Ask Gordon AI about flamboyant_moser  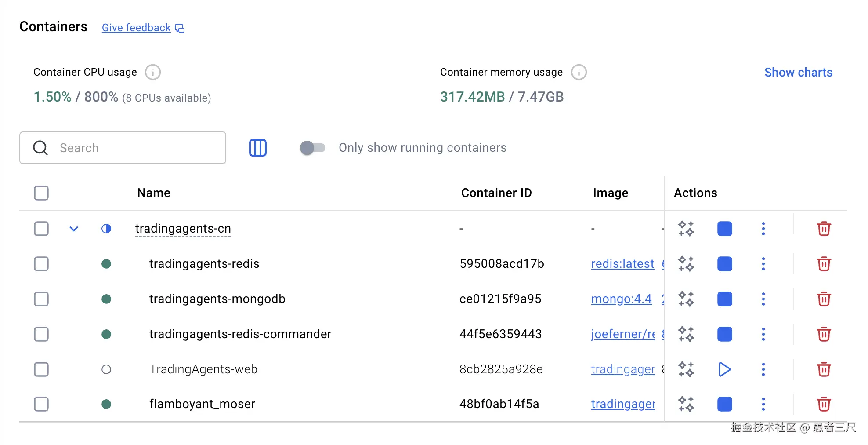[x=686, y=404]
